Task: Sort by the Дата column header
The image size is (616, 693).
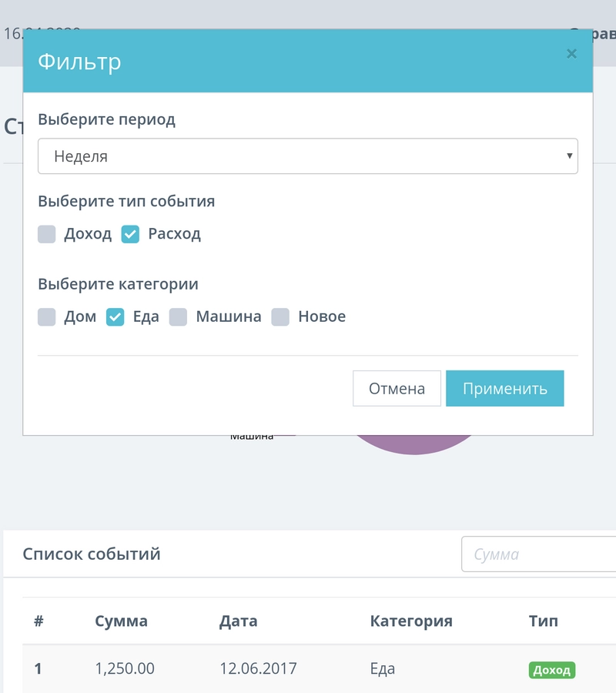Action: [238, 621]
